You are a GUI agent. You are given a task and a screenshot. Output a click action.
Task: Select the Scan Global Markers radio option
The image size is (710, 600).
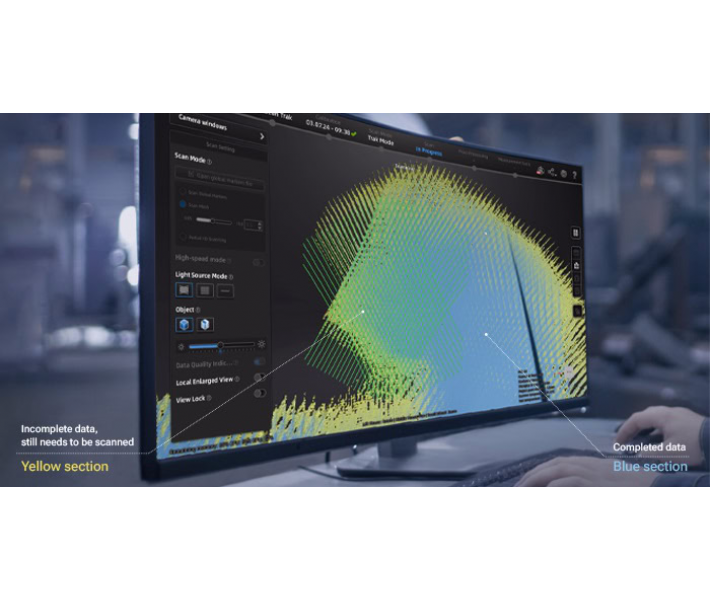point(182,191)
